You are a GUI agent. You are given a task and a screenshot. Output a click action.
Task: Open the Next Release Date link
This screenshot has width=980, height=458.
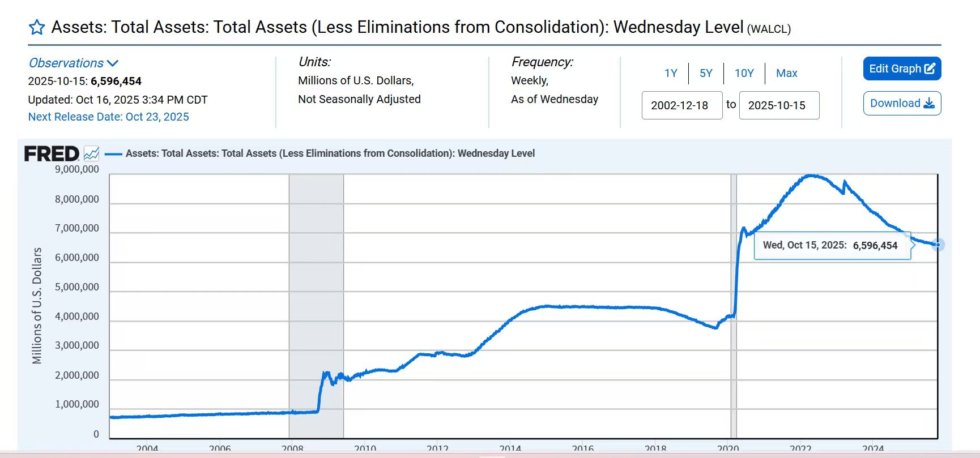109,117
